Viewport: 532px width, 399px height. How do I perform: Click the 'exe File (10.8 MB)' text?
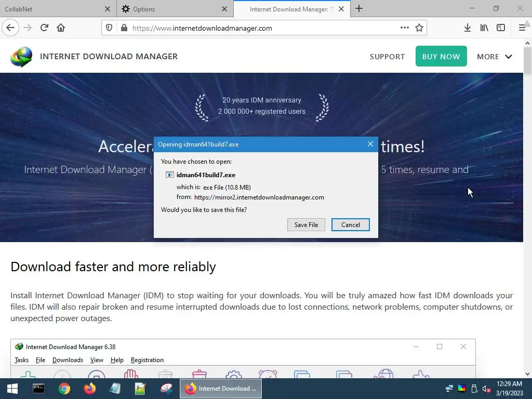tap(227, 187)
